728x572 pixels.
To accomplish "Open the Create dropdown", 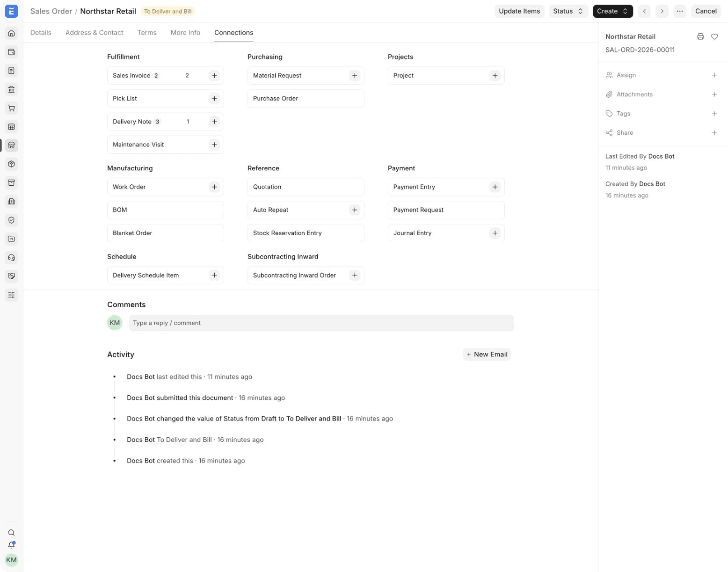I will tap(612, 11).
